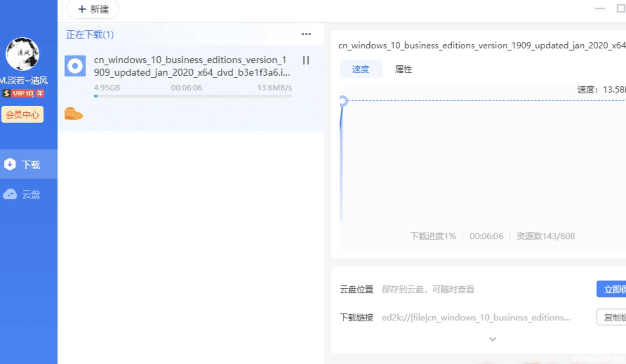Viewport: 626px width, 364px height.
Task: Click the orange accelerator icon under the download
Action: 74,114
